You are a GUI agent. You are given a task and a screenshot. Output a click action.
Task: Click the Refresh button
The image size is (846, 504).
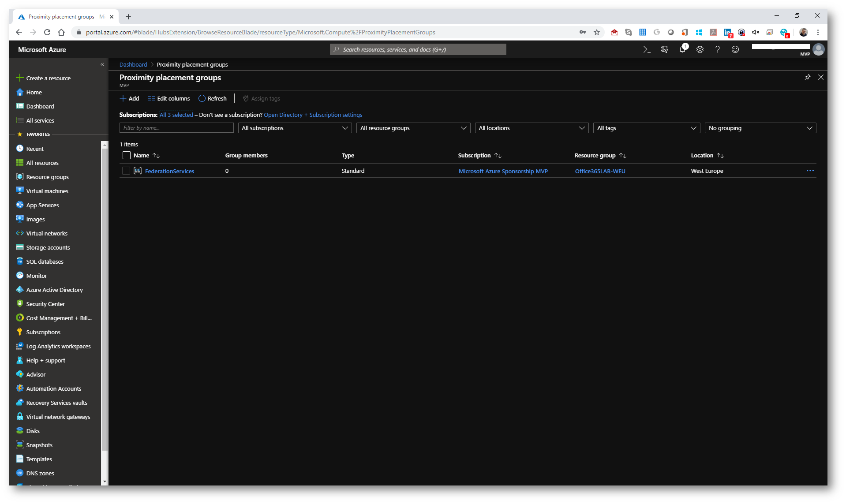tap(213, 98)
